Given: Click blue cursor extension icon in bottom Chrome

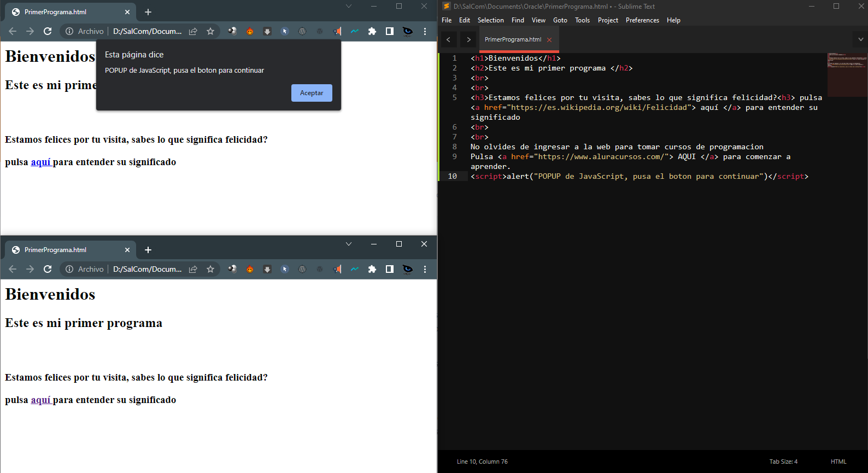Looking at the screenshot, I should (285, 269).
